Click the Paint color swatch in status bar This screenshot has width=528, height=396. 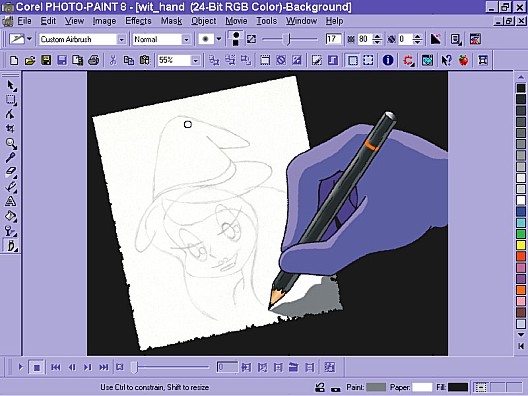click(x=376, y=388)
